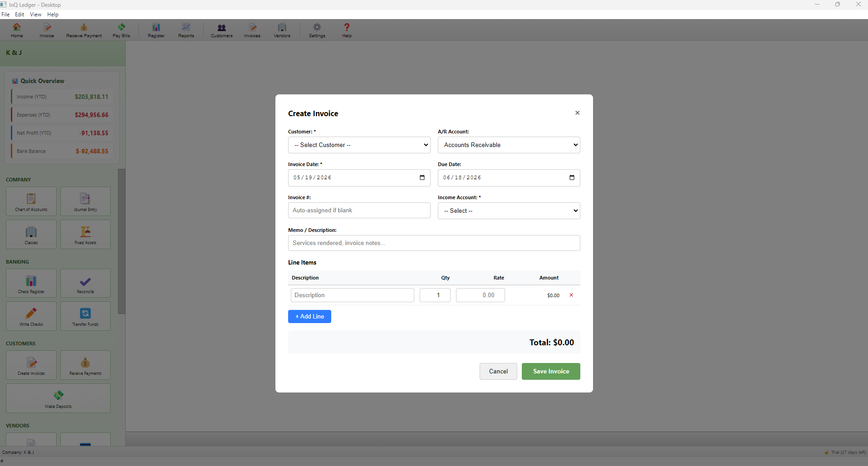Click the Company: K & J status text
This screenshot has height=466, width=868.
pos(18,452)
